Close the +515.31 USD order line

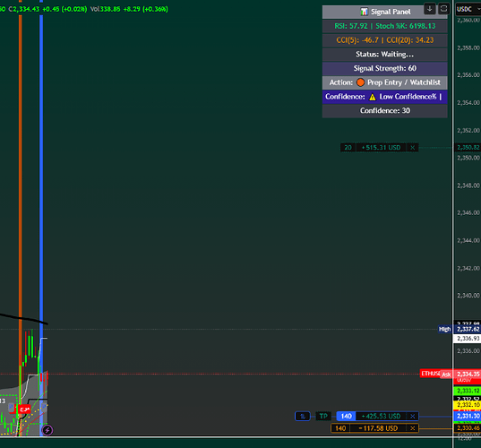413,148
